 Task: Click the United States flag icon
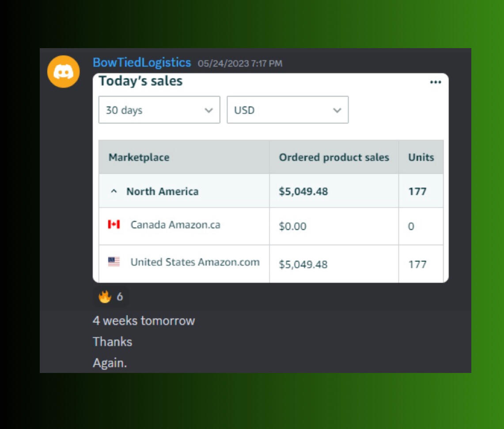pos(114,262)
